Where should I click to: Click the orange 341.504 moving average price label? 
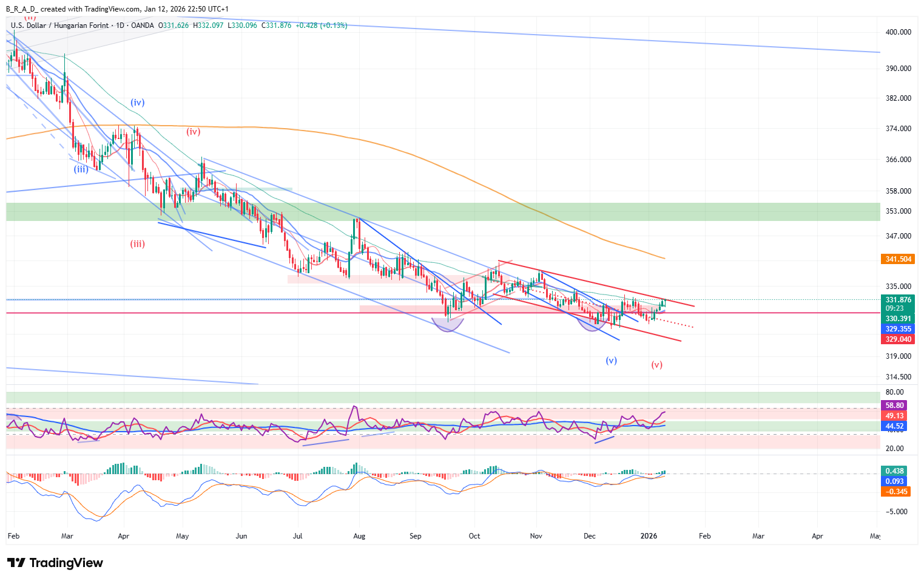click(x=897, y=259)
